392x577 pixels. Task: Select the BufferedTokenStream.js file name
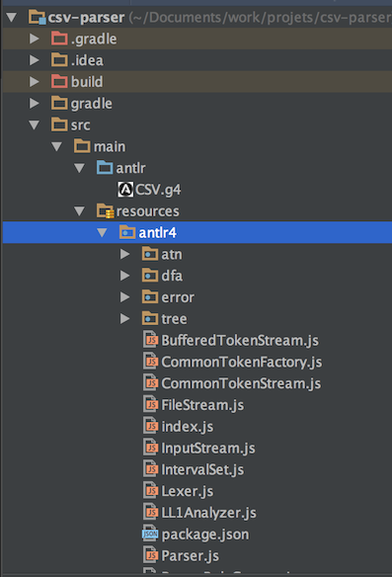pos(240,341)
